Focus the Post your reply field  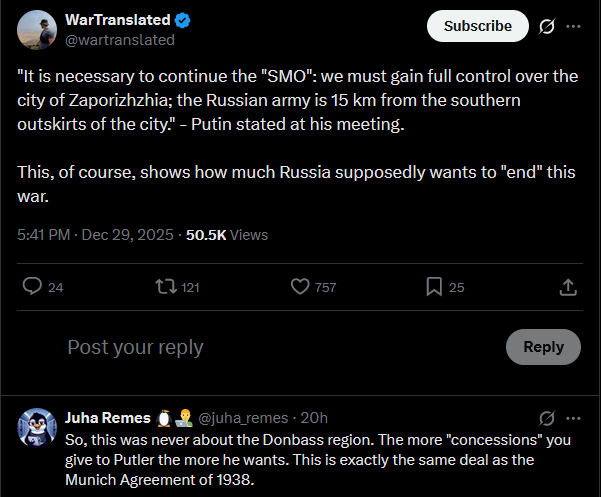pos(284,347)
